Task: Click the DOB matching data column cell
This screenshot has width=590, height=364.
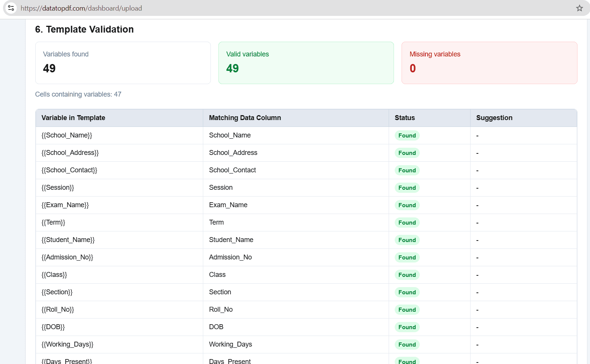Action: pyautogui.click(x=296, y=327)
